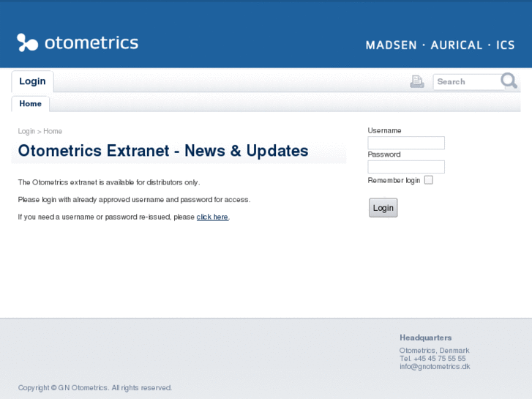Viewport: 532px width, 399px height.
Task: Click the Otometrics logo
Action: 78,42
